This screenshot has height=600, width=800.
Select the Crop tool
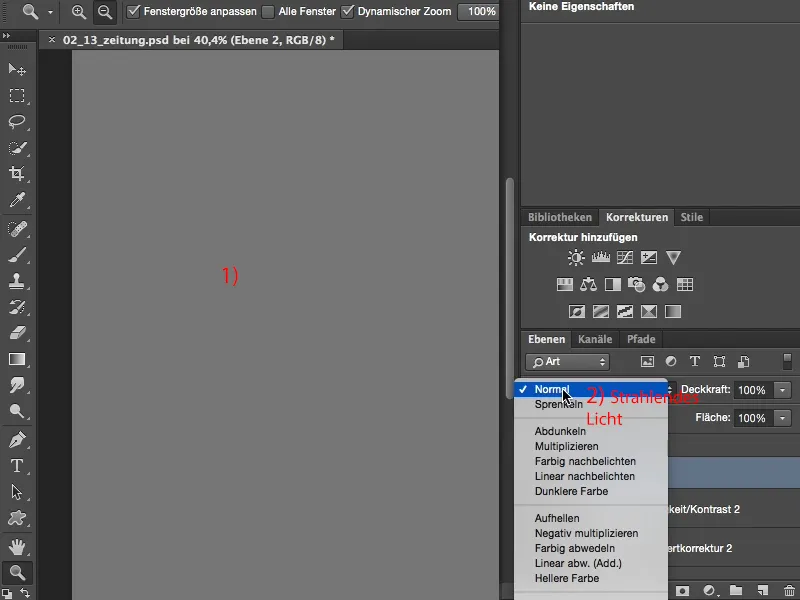17,173
